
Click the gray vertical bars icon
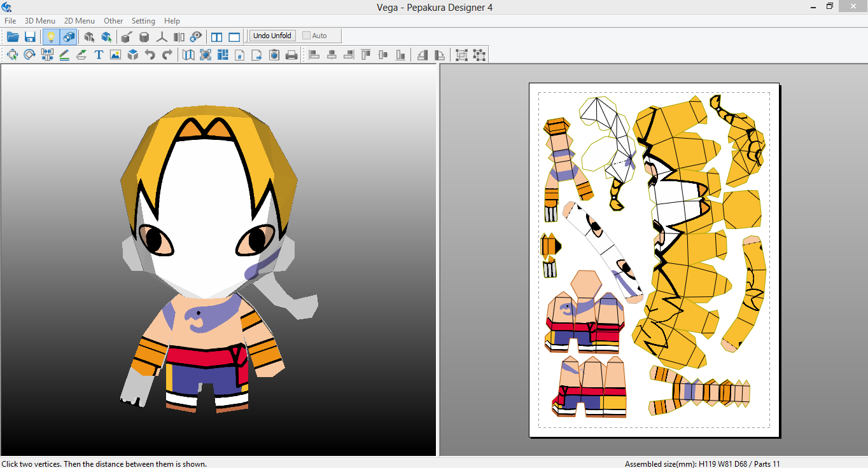coord(179,36)
